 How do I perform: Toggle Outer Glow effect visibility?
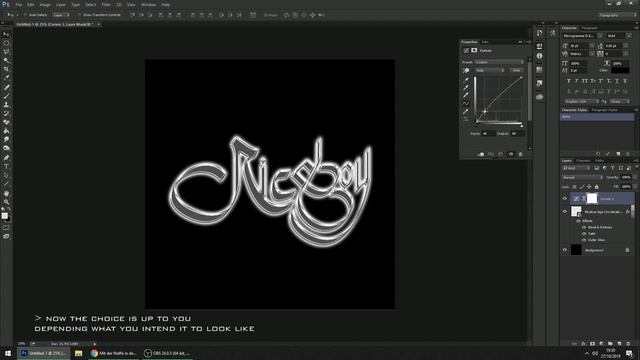click(584, 240)
